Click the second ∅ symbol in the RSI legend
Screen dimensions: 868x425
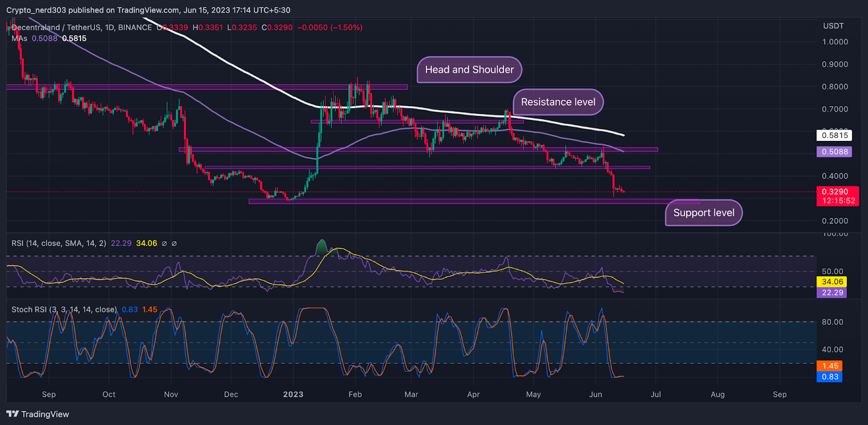click(174, 243)
